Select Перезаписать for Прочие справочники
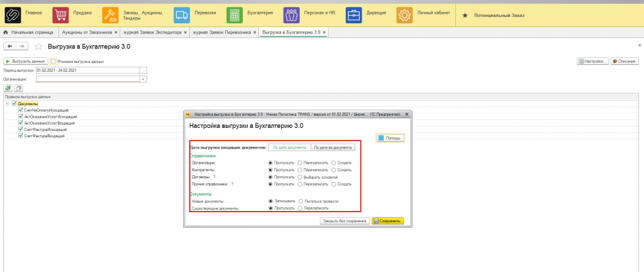Image resolution: width=644 pixels, height=272 pixels. [300, 184]
